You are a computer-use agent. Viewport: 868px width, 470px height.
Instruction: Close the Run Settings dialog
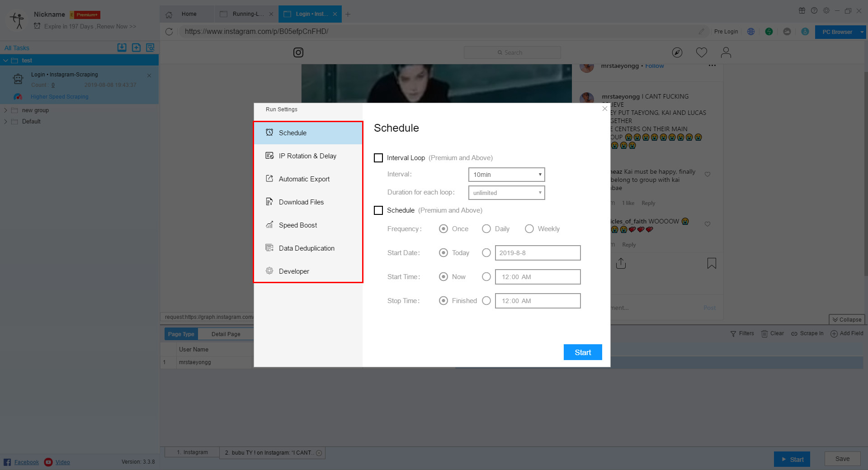(604, 109)
